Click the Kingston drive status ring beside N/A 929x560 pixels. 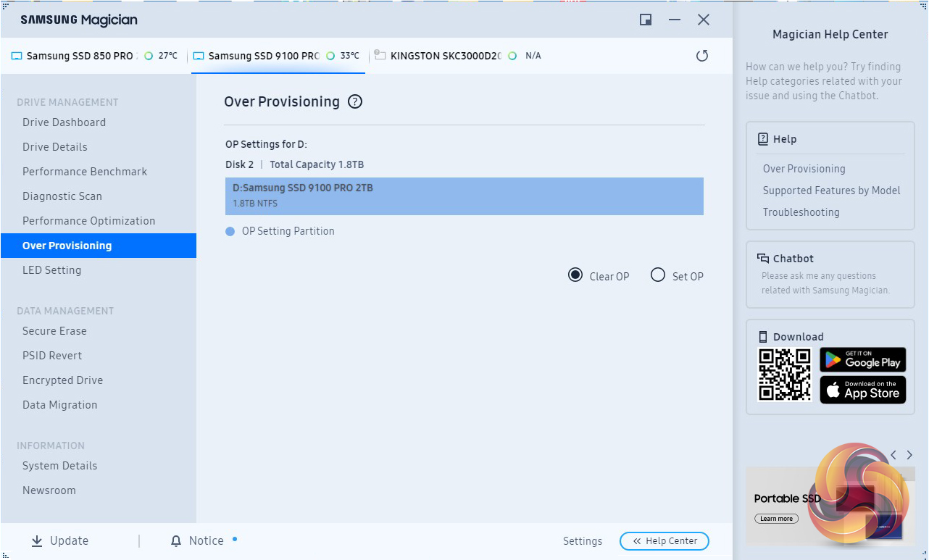(512, 56)
